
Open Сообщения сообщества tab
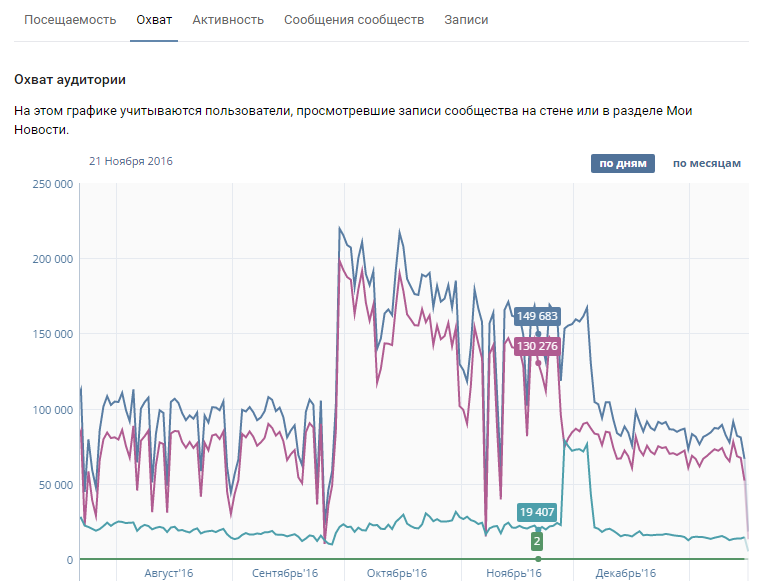coord(354,20)
